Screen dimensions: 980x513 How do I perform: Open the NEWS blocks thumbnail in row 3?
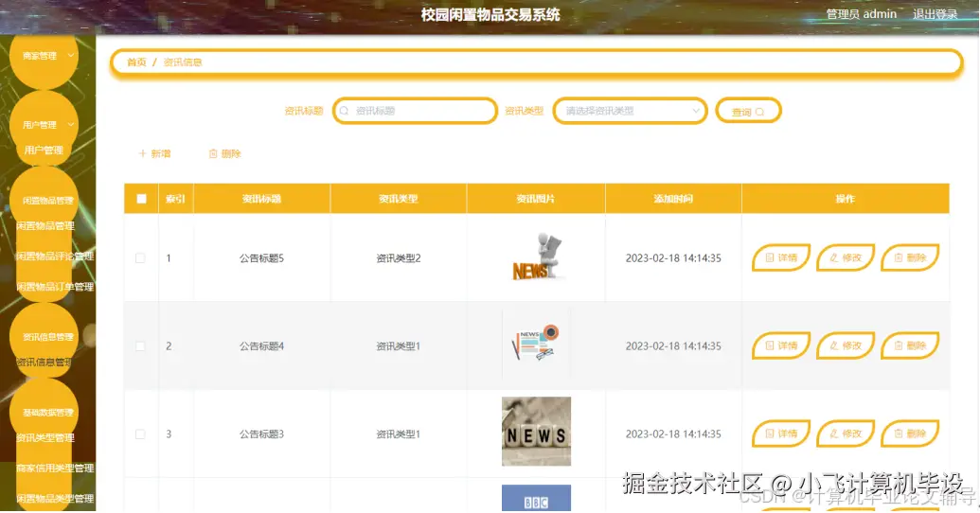pos(536,432)
